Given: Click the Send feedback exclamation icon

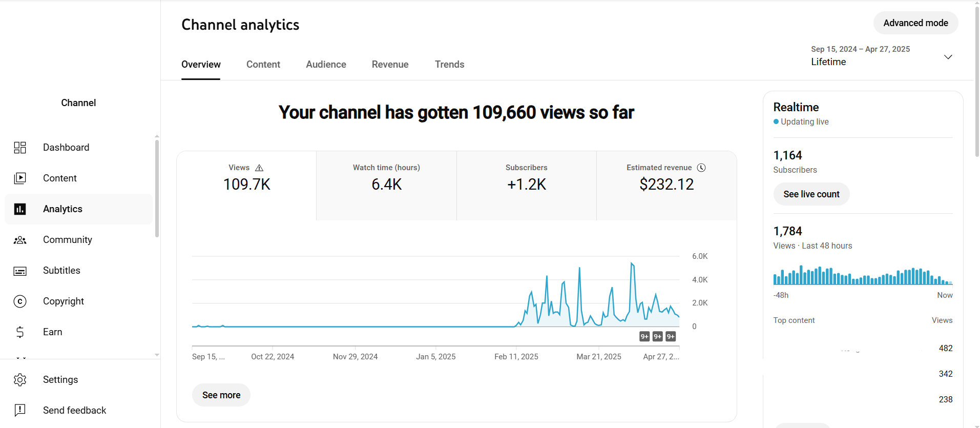Looking at the screenshot, I should 20,410.
